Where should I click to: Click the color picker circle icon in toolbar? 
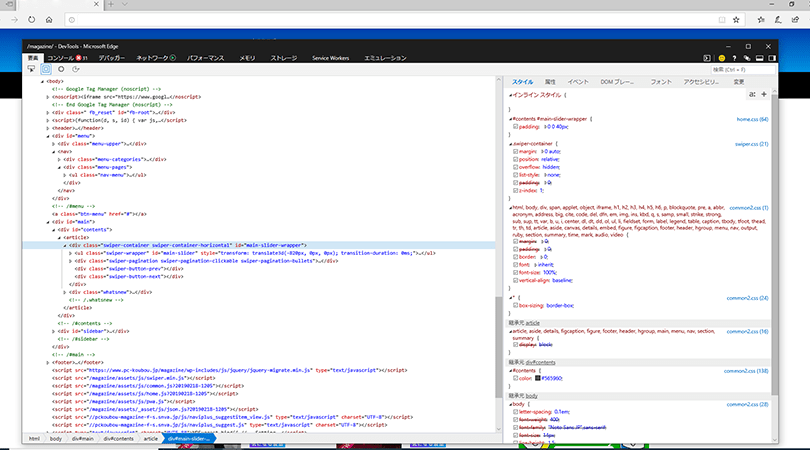point(61,70)
